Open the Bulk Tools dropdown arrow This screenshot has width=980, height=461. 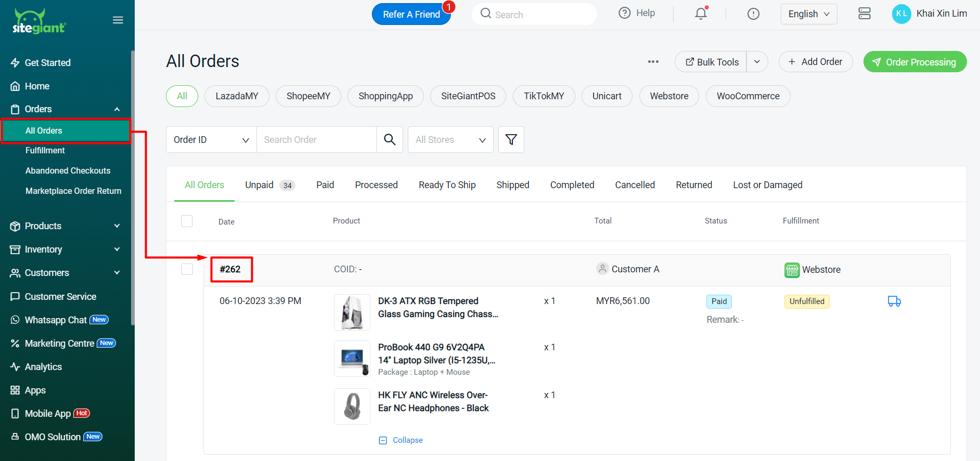coord(757,62)
